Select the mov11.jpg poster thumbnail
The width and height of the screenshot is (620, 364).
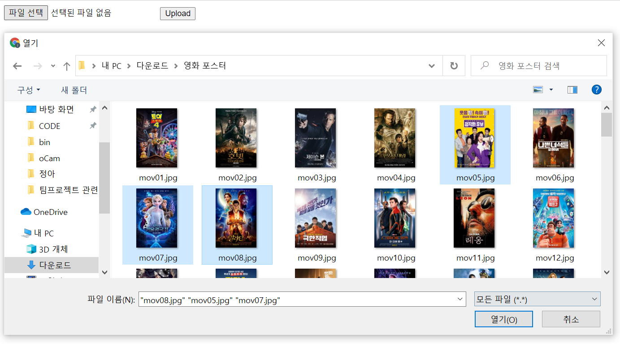pyautogui.click(x=474, y=218)
